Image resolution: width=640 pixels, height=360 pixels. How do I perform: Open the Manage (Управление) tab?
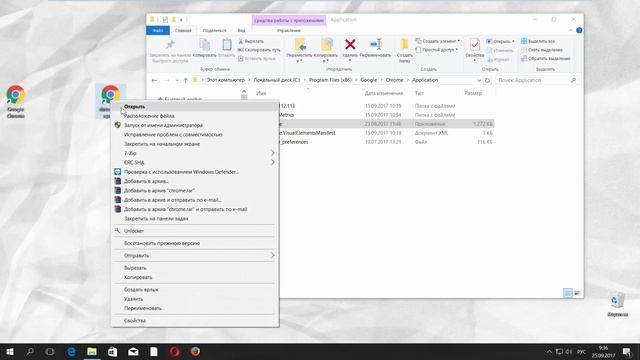(x=289, y=31)
